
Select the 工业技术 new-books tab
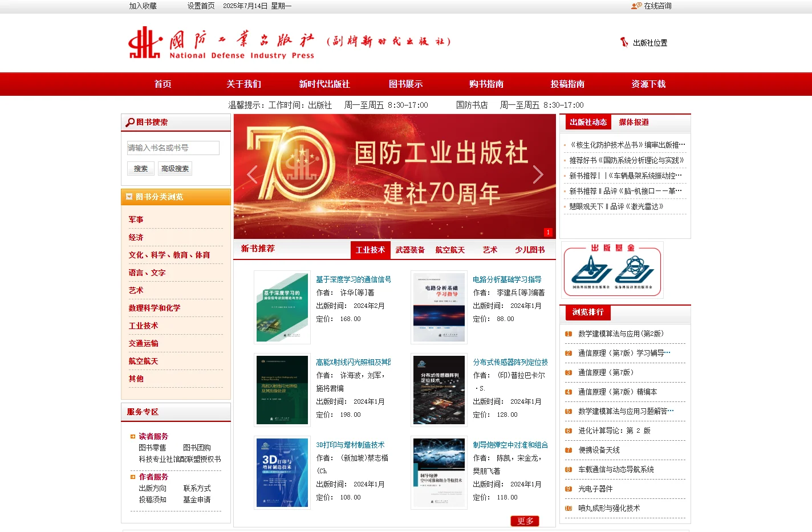click(370, 250)
